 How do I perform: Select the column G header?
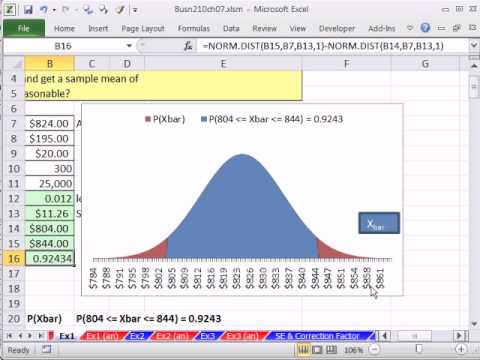425,63
